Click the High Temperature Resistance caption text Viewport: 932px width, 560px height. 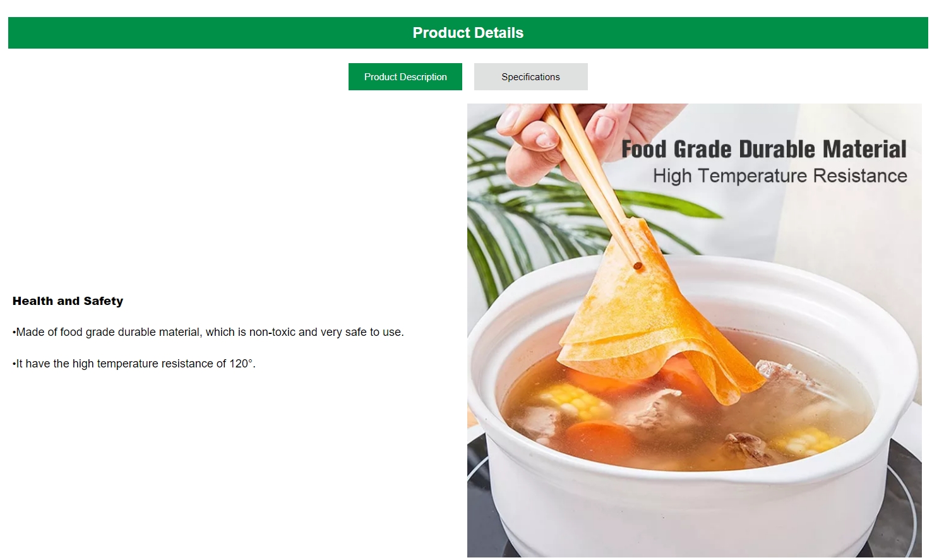[x=780, y=176]
